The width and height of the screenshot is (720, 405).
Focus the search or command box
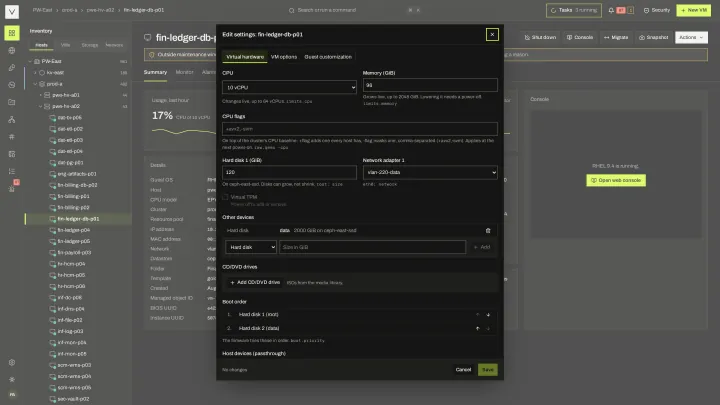tap(354, 10)
